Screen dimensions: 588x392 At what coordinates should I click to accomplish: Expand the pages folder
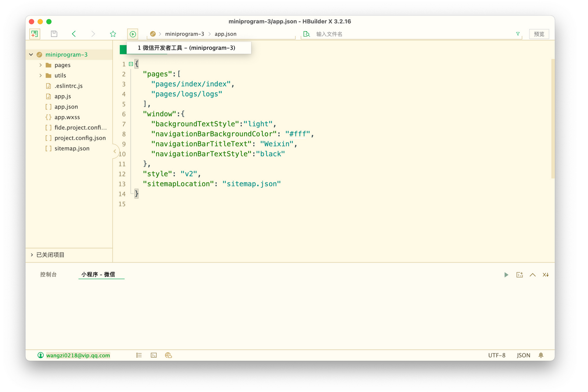point(40,65)
